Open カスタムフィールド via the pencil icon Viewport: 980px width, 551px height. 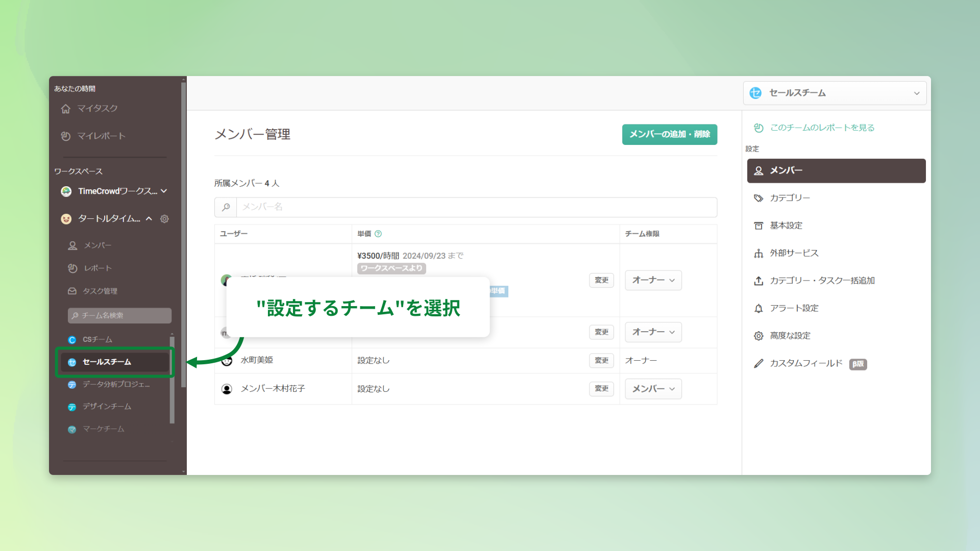(758, 363)
